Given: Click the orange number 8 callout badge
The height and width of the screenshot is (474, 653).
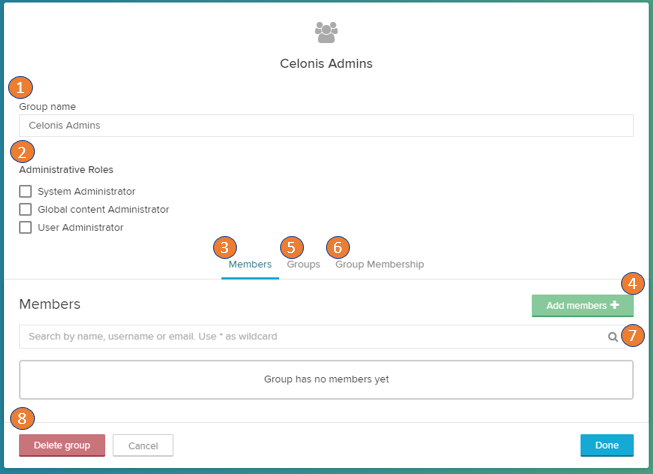Looking at the screenshot, I should pos(21,419).
